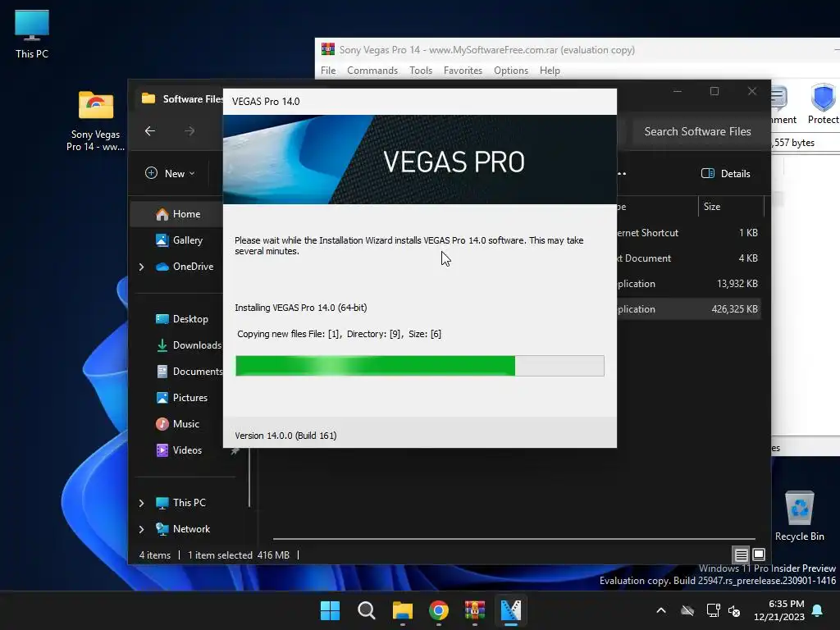The height and width of the screenshot is (630, 840).
Task: Click Version 14.0.0 (Build 161) text
Action: tap(285, 436)
